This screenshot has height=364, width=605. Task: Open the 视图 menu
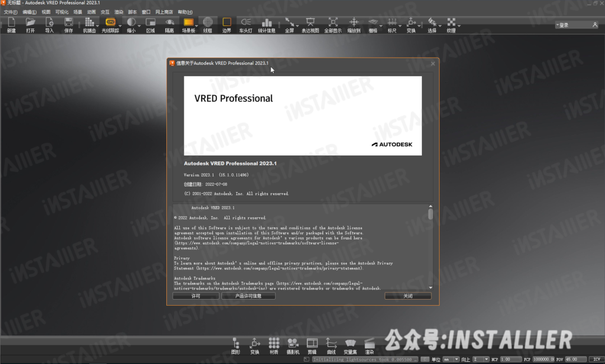[x=46, y=12]
